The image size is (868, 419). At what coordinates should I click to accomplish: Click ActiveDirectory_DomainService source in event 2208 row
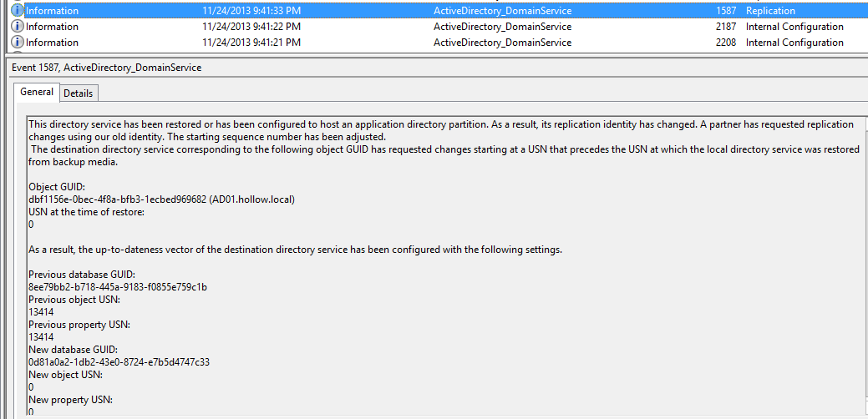point(502,43)
